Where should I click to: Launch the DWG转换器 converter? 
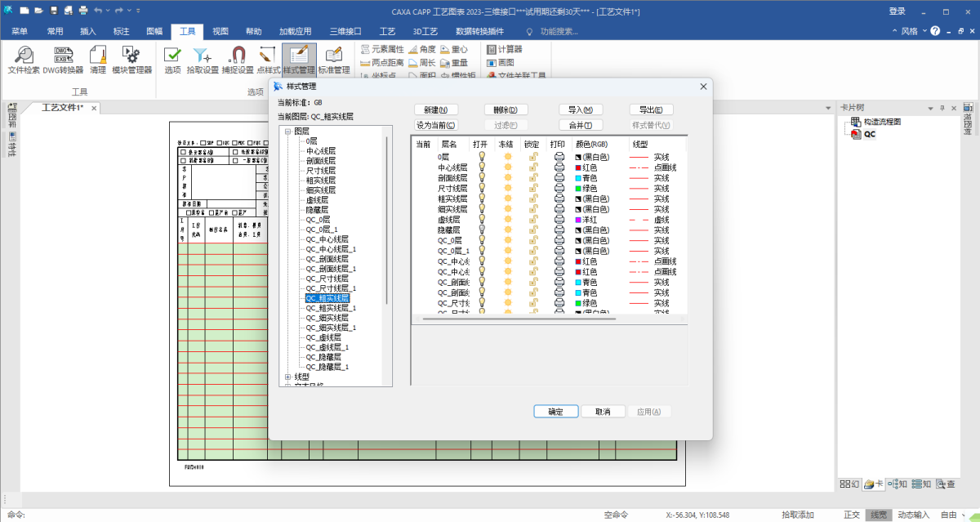coord(63,60)
